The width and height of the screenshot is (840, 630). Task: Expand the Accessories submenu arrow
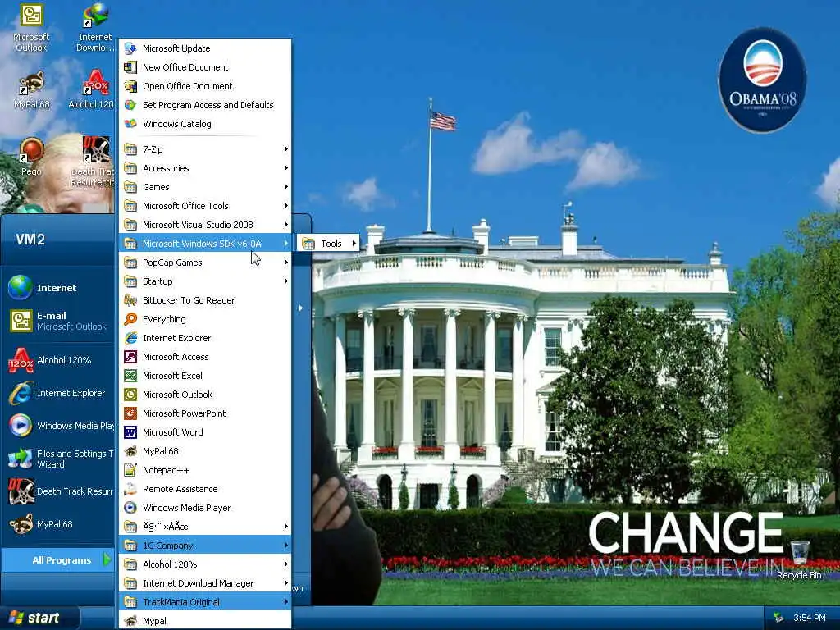pos(286,168)
